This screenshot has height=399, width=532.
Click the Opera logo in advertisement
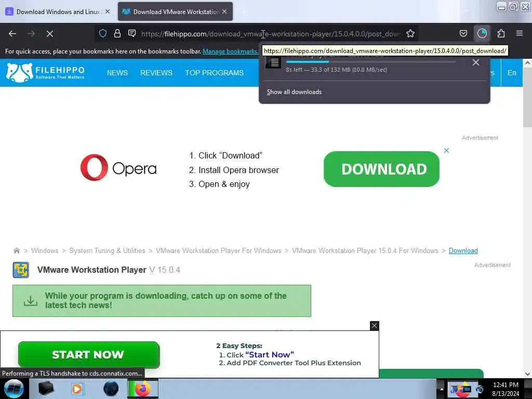pyautogui.click(x=118, y=168)
